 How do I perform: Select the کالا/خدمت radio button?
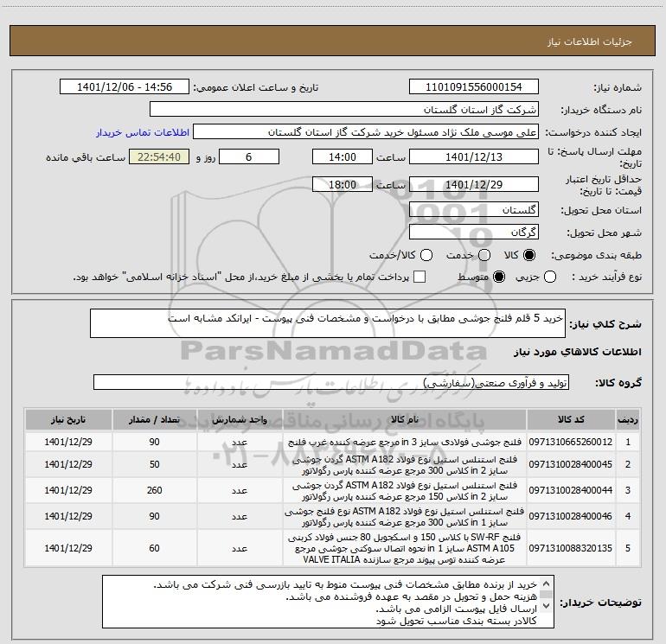(x=426, y=255)
